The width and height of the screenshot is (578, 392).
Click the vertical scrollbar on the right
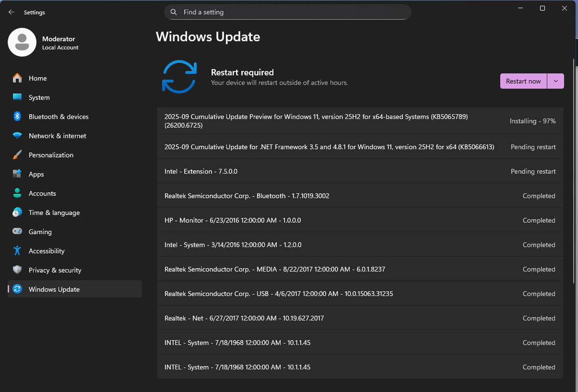[x=574, y=171]
